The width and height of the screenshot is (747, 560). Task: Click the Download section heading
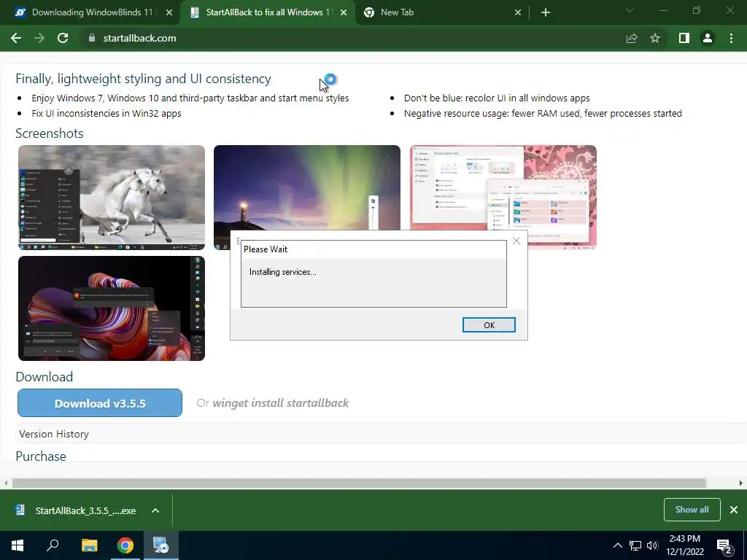(x=44, y=377)
